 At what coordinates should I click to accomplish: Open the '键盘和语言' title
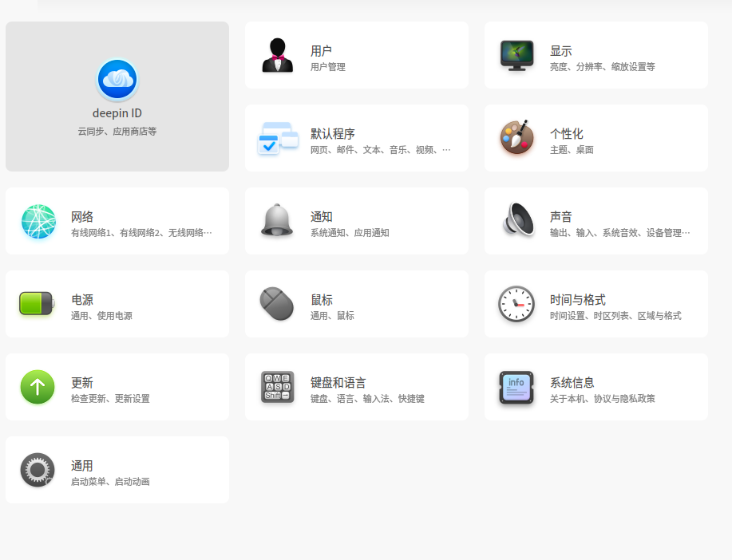point(338,383)
